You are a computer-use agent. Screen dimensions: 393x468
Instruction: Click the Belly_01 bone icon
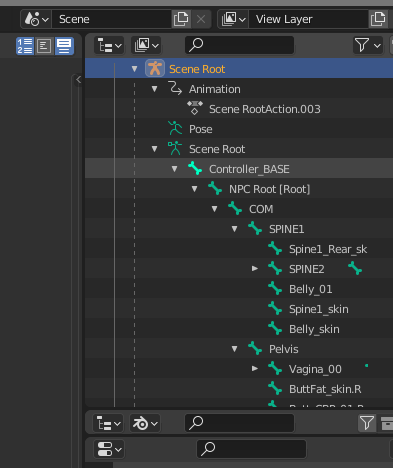[x=275, y=288]
